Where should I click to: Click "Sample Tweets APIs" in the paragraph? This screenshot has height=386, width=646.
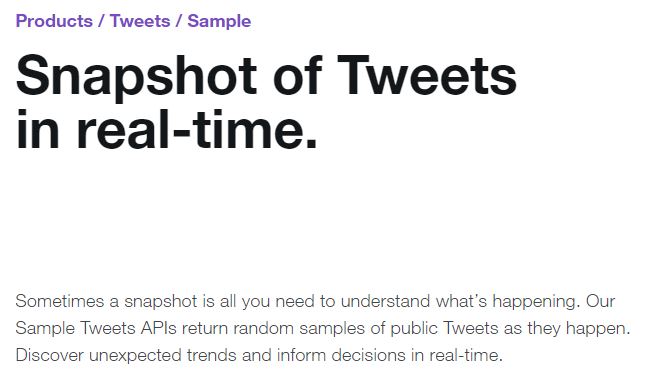point(96,329)
